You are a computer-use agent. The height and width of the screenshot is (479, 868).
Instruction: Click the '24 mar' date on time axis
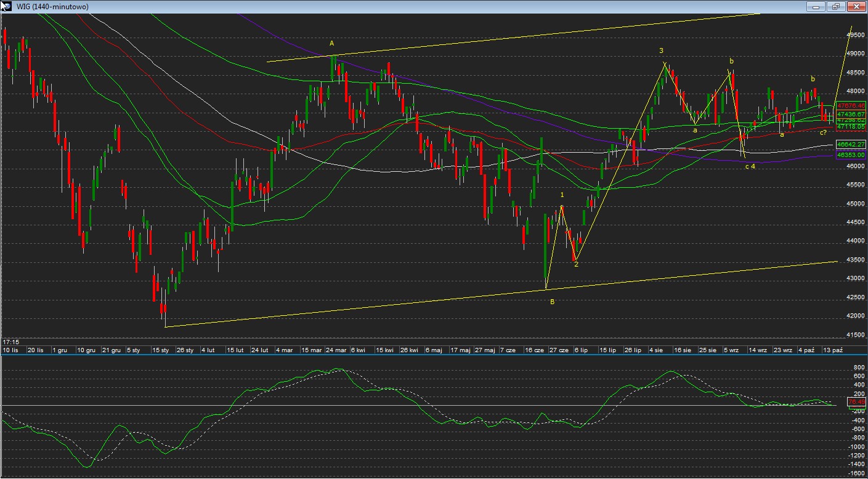coord(336,350)
